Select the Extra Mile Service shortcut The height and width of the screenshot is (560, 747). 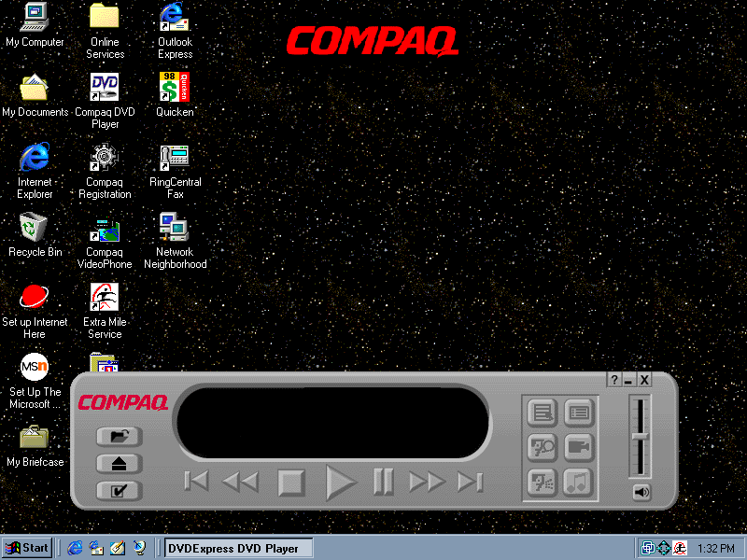[105, 311]
